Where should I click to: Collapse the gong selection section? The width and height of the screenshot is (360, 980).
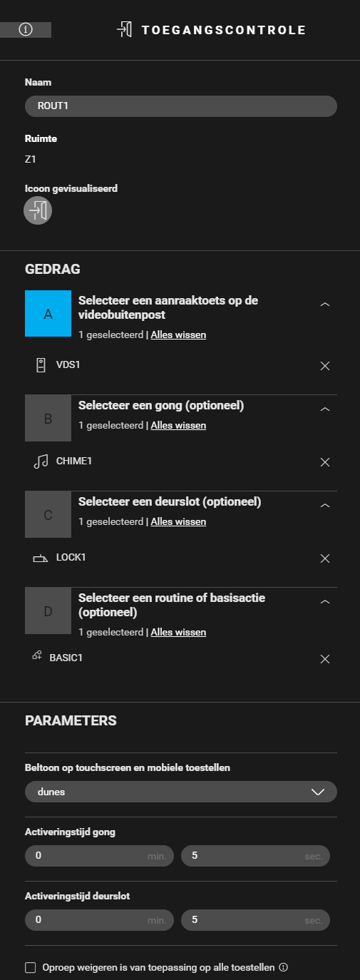[x=325, y=409]
